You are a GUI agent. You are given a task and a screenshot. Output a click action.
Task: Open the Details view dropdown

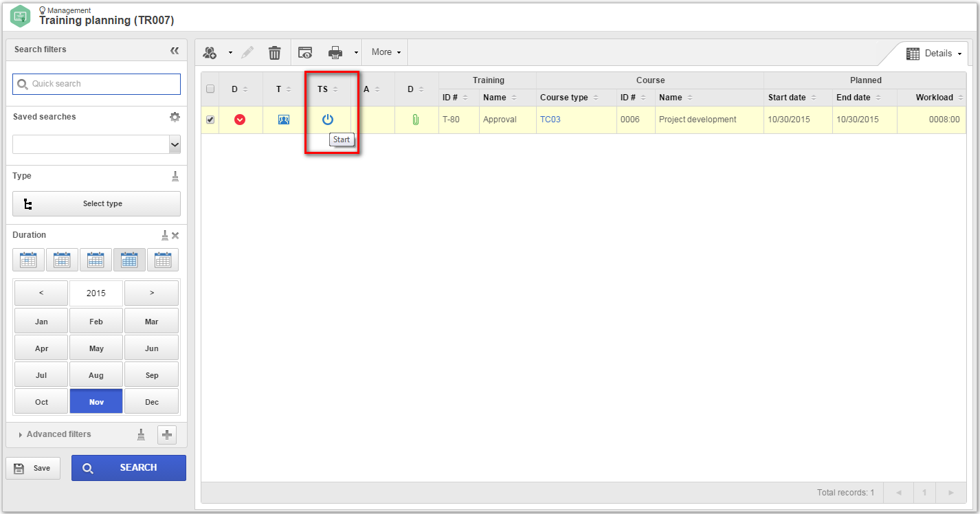pos(933,54)
